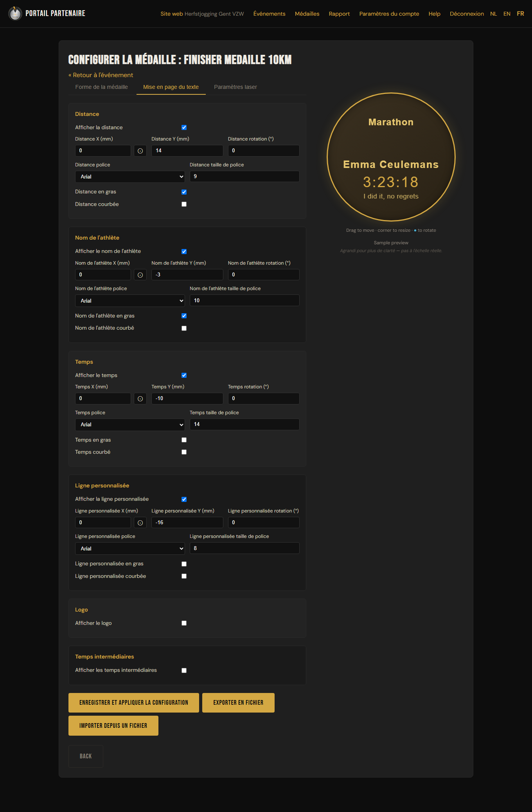Image resolution: width=532 pixels, height=812 pixels.
Task: Center athlete name X using target icon
Action: tap(140, 275)
